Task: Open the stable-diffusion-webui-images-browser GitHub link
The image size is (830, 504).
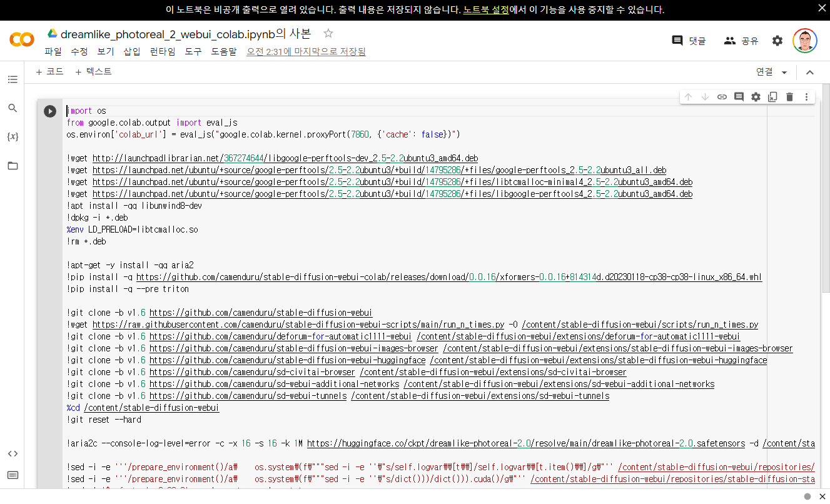Action: [294, 348]
